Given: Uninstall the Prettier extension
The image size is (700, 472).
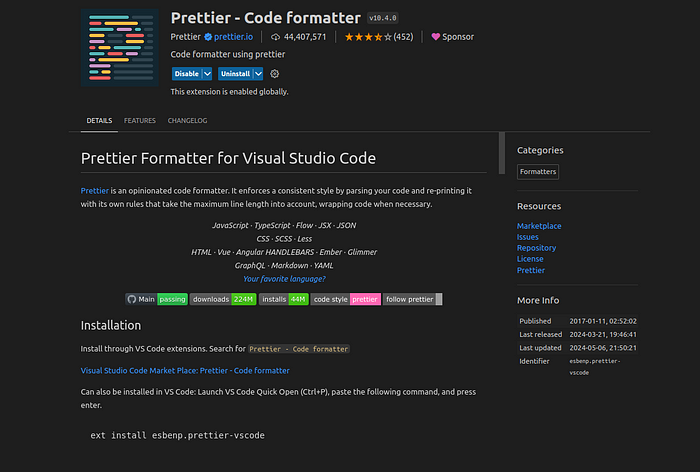Looking at the screenshot, I should click(x=235, y=74).
